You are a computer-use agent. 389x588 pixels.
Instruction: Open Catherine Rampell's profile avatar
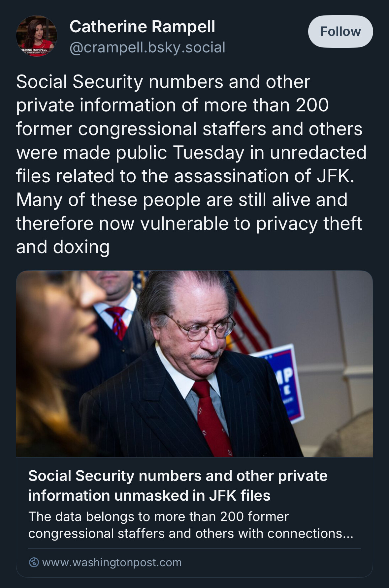point(36,36)
